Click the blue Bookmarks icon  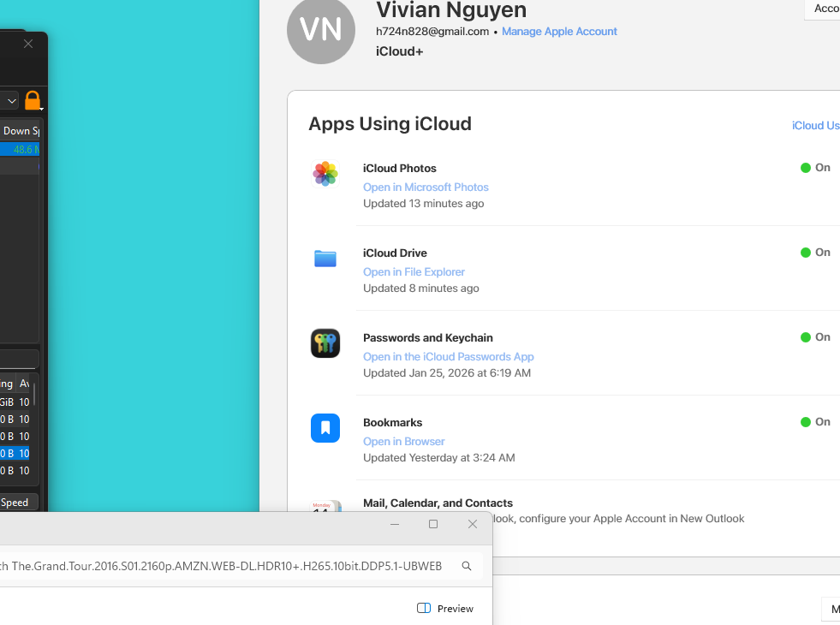tap(325, 428)
